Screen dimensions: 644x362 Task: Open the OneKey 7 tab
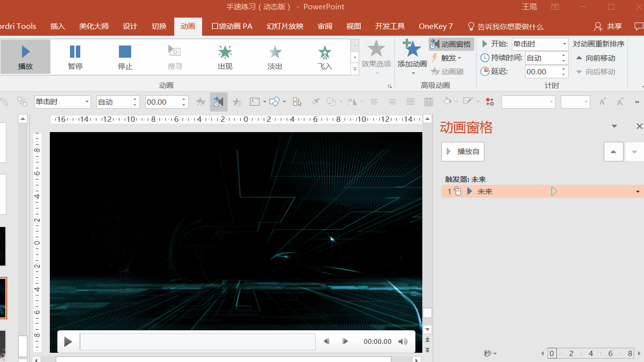pos(436,26)
